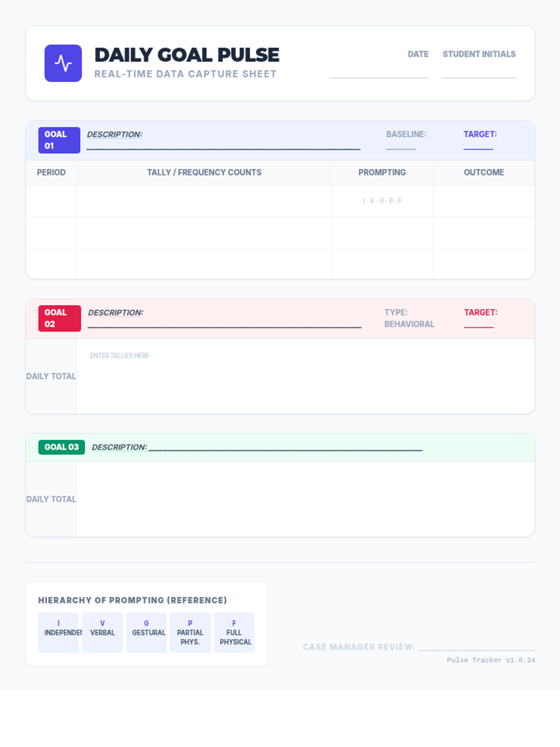Click the Outcome column header
Image resolution: width=560 pixels, height=747 pixels.
(x=483, y=172)
